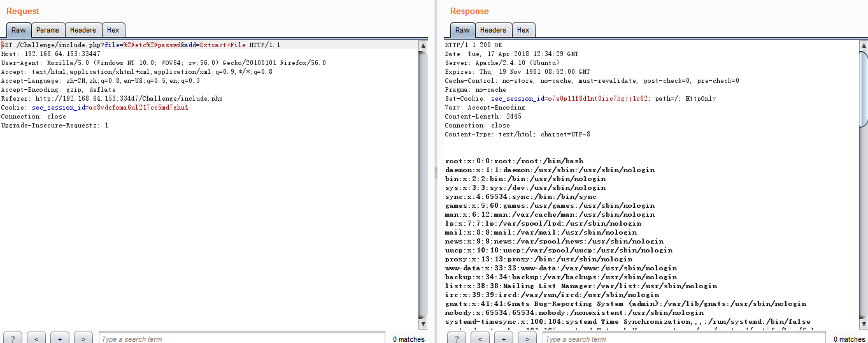Open the Request Hex tab
Screen dimensions: 868x343
pos(113,30)
